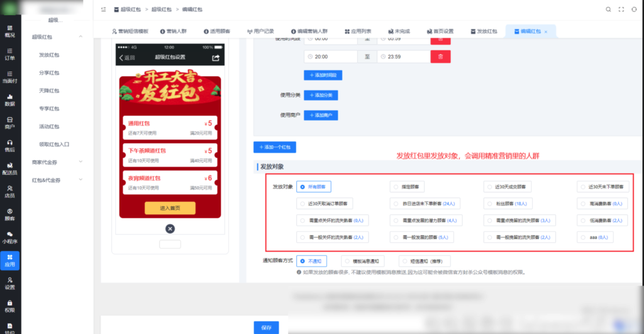Choose 模板消息通知 notification method

[363, 261]
